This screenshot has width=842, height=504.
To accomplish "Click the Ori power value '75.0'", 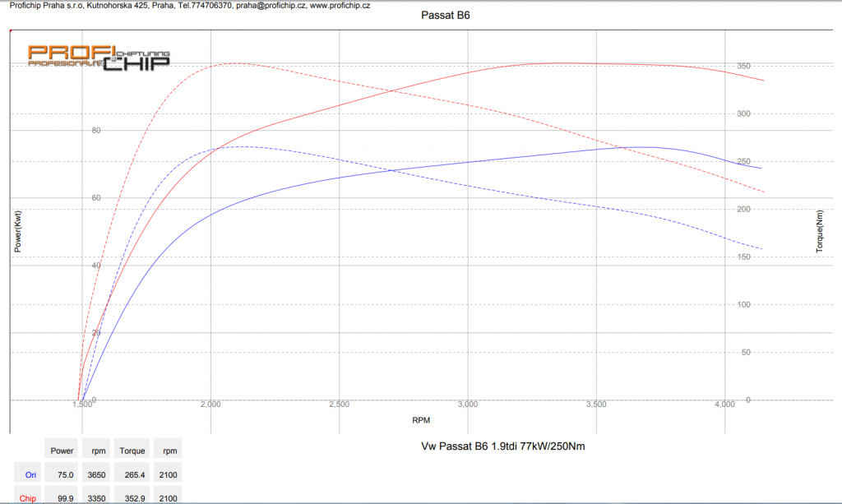I will tap(66, 475).
